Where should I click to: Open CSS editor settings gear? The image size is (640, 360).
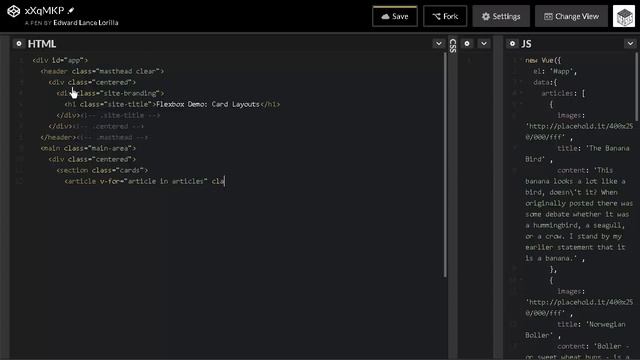[467, 44]
